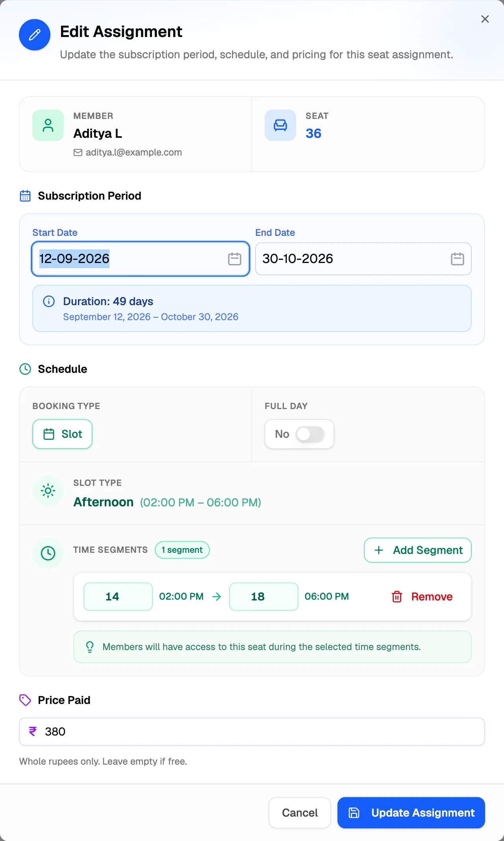The height and width of the screenshot is (841, 504).
Task: Click the segment start hour field 14
Action: point(118,596)
